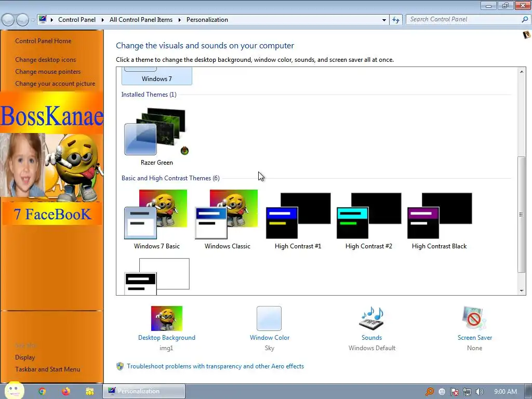
Task: Click the Sounds link text
Action: tap(371, 338)
